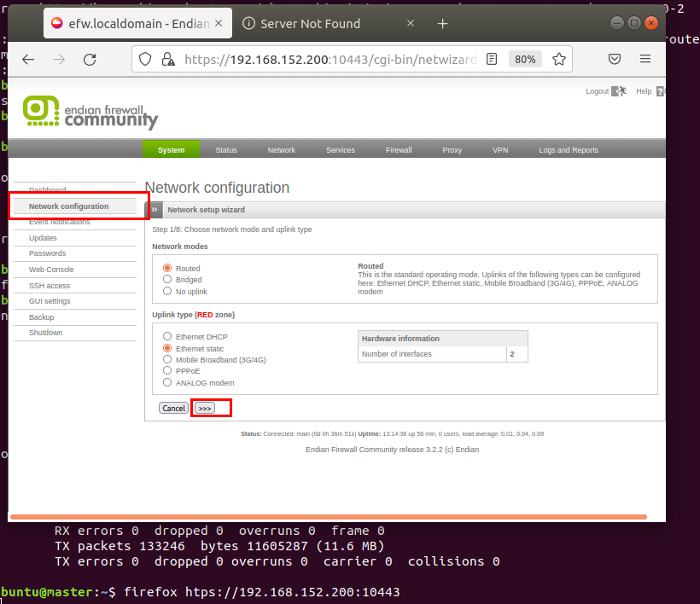Open the System menu tab
This screenshot has height=604, width=700.
[171, 150]
